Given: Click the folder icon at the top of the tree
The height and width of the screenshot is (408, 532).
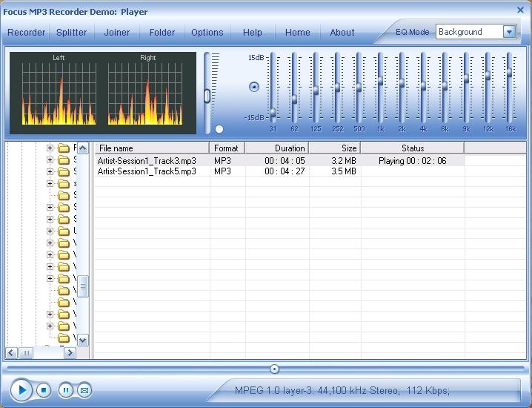Looking at the screenshot, I should 63,148.
